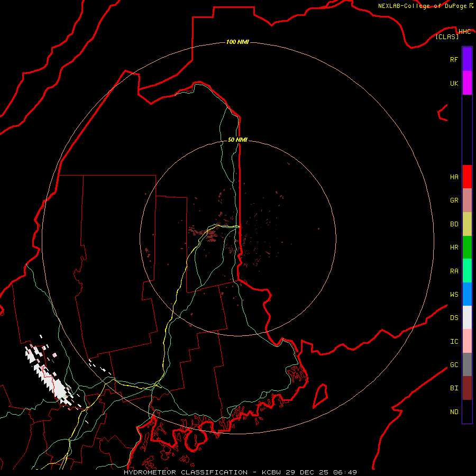Click the RF purple legend swatch
Image resolution: width=476 pixels, height=476 pixels.
click(x=467, y=59)
